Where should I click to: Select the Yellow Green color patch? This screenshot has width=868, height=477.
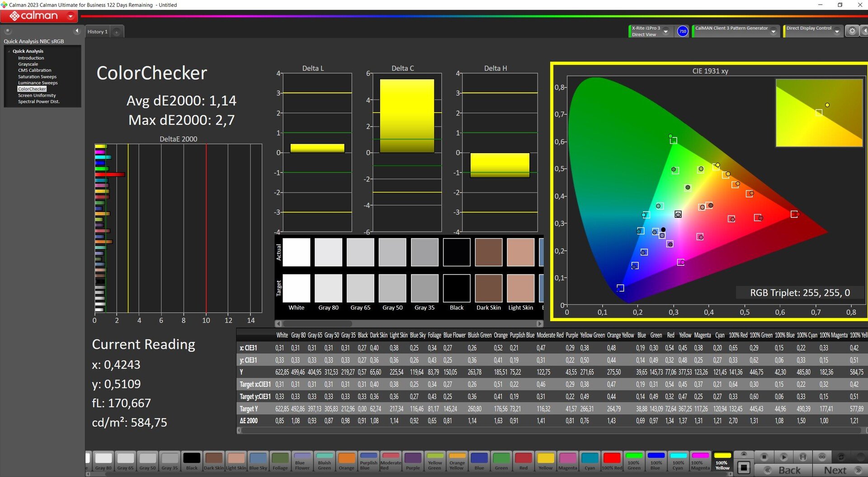pos(434,461)
